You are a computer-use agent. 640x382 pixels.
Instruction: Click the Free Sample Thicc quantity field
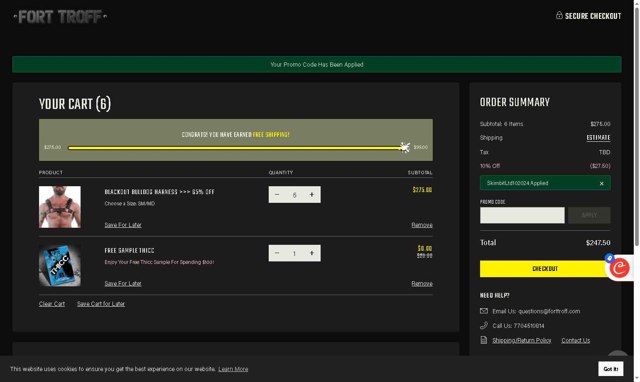[294, 253]
